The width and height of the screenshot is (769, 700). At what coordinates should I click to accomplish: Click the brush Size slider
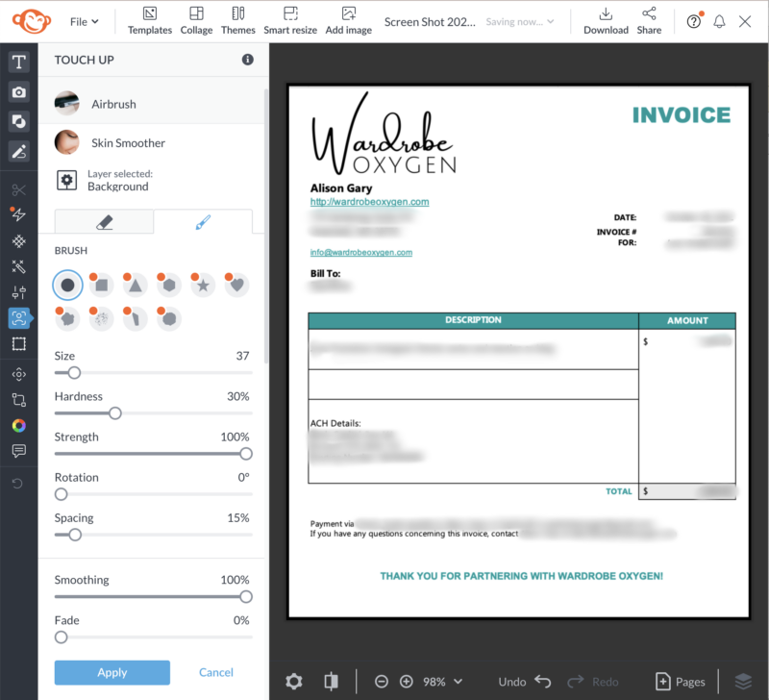pyautogui.click(x=154, y=373)
